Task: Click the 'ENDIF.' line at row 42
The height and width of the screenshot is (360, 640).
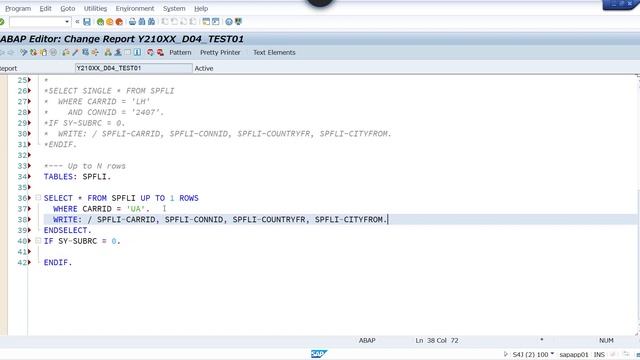Action: point(58,262)
